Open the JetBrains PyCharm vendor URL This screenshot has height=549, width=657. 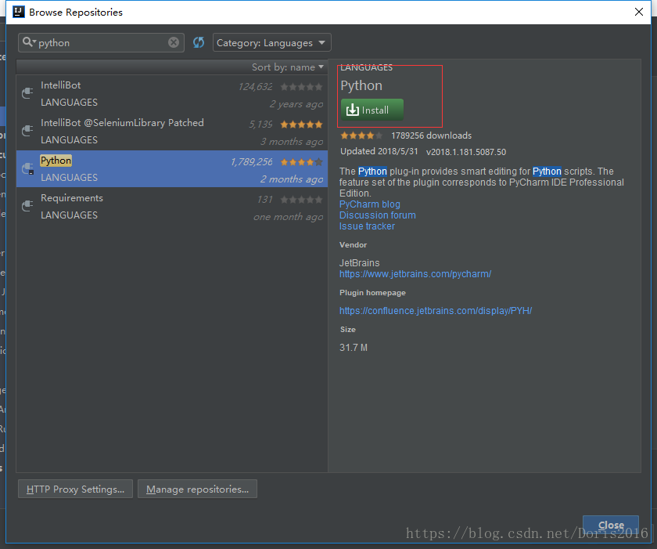(415, 274)
